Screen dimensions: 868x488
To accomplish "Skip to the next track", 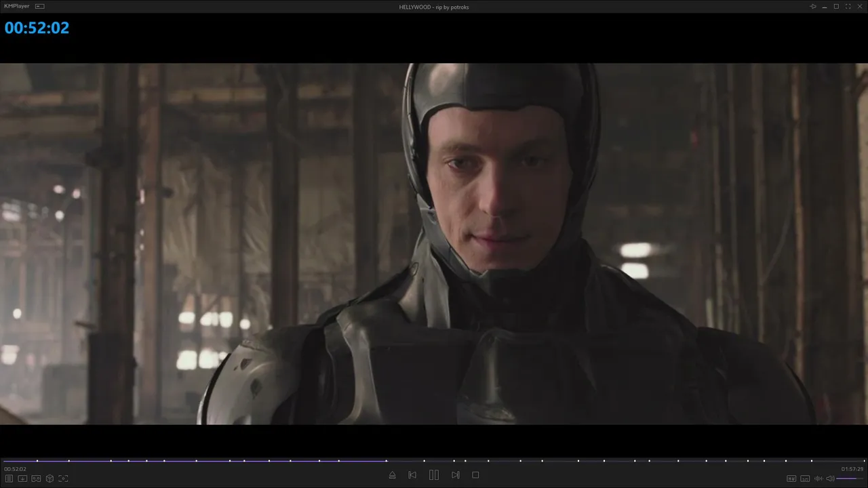I will click(456, 475).
